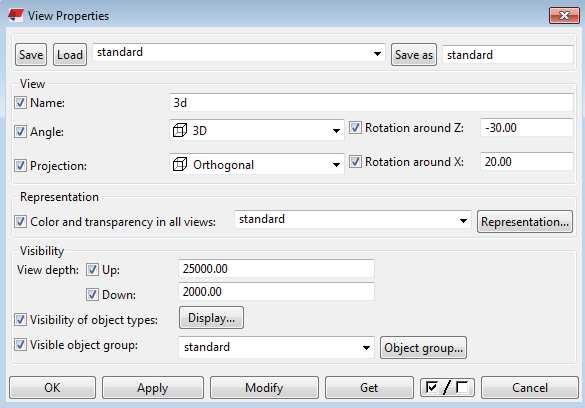Click the Object group... button
The image size is (585, 408).
tap(423, 348)
